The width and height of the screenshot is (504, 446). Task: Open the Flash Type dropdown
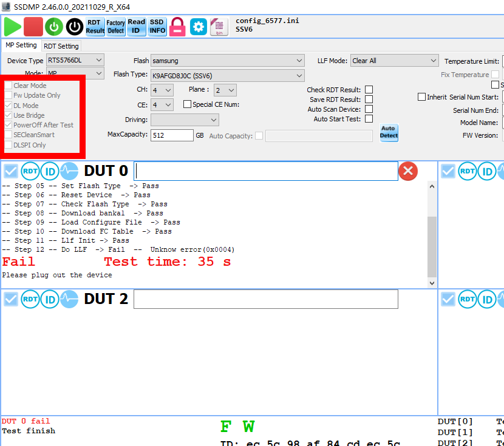227,75
